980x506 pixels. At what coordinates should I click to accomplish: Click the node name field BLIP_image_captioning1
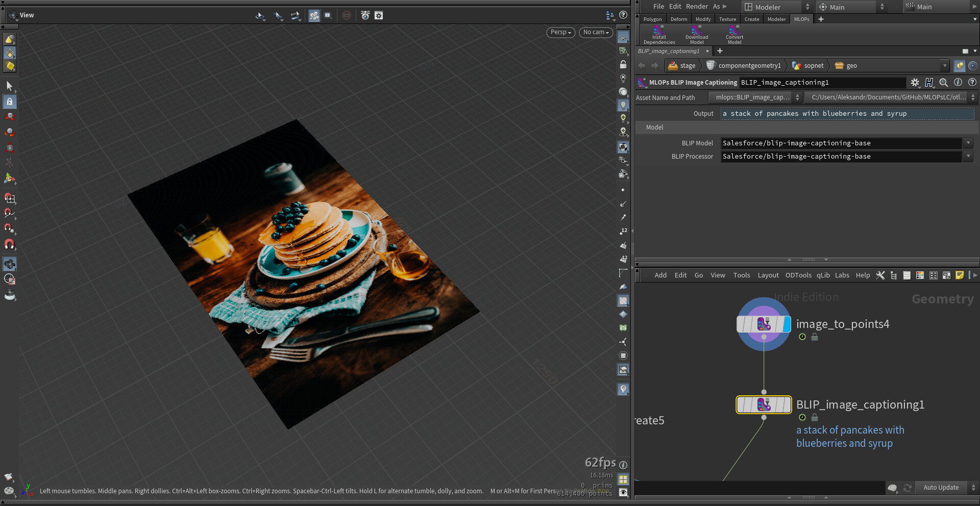822,83
